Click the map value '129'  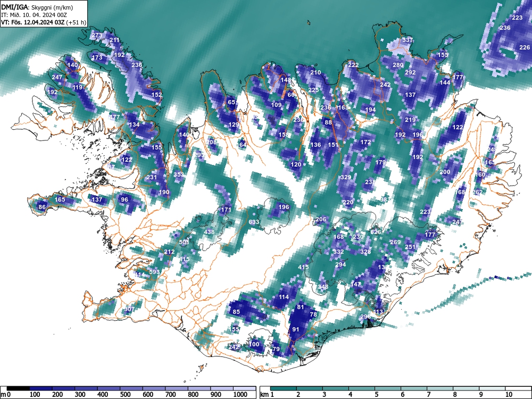coord(234,124)
